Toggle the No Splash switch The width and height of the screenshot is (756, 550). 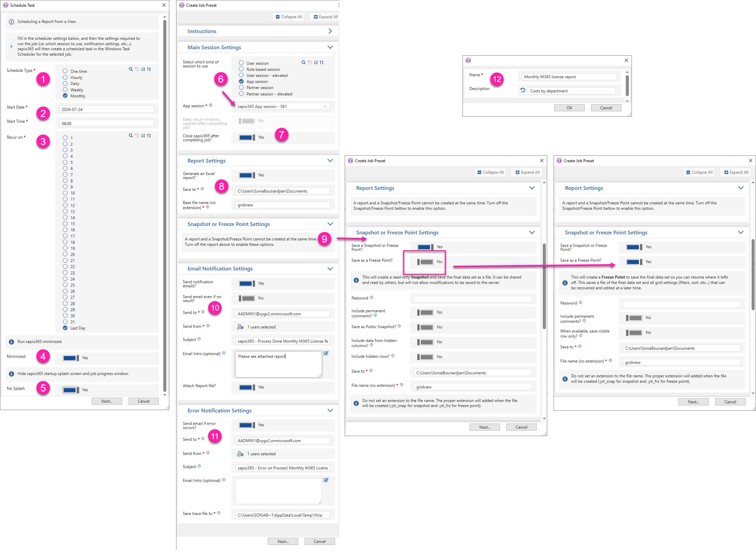[71, 390]
